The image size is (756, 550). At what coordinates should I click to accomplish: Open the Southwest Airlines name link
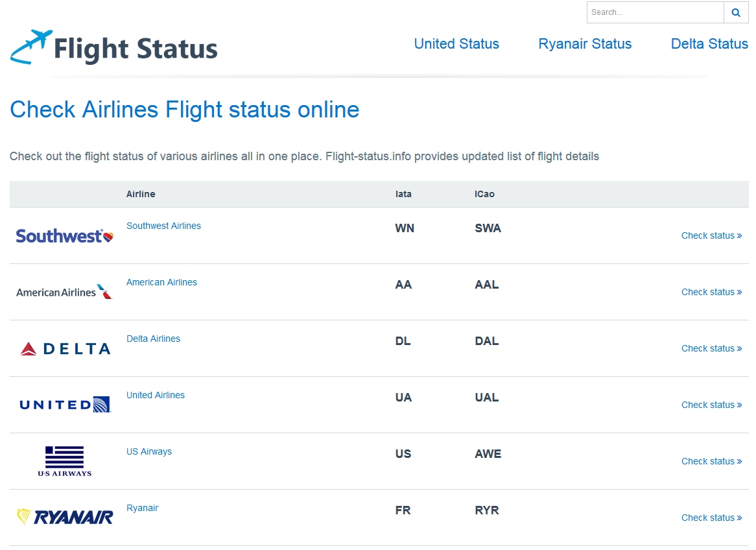[x=163, y=226]
